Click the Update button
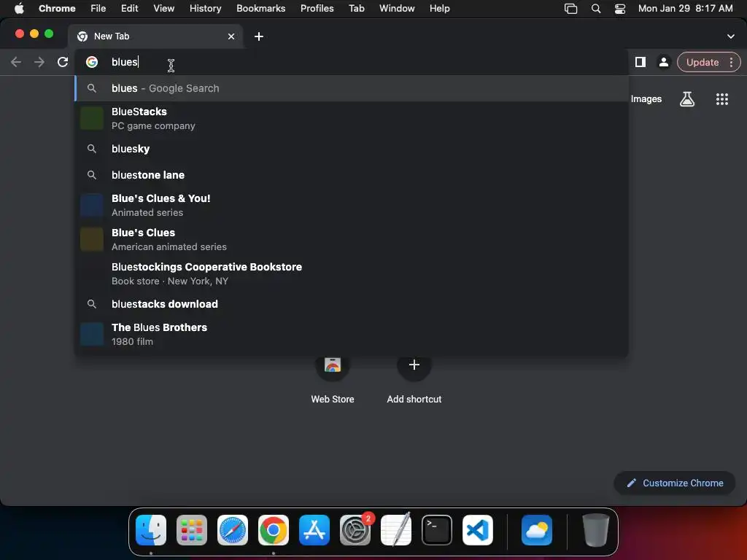Image resolution: width=747 pixels, height=560 pixels. click(x=703, y=63)
